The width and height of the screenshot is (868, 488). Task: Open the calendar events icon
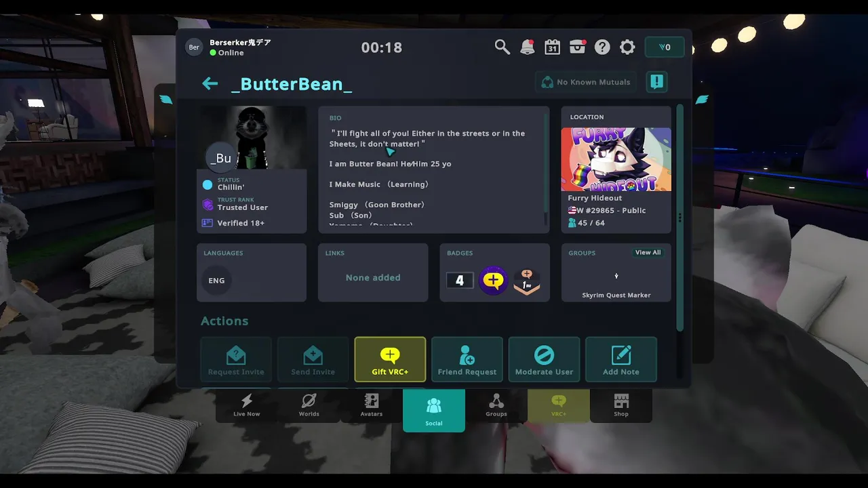click(552, 47)
